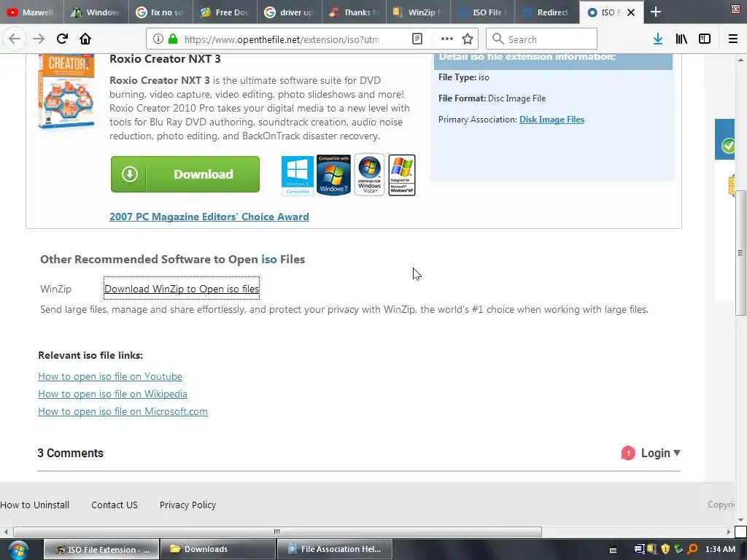Image resolution: width=747 pixels, height=560 pixels.
Task: Open How to open iso file on Youtube
Action: pos(110,376)
